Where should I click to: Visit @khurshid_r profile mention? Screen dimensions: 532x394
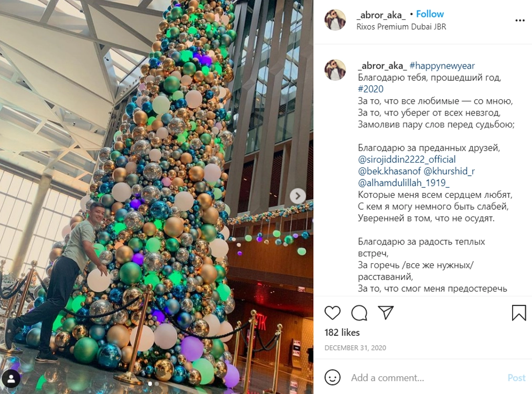pos(449,171)
